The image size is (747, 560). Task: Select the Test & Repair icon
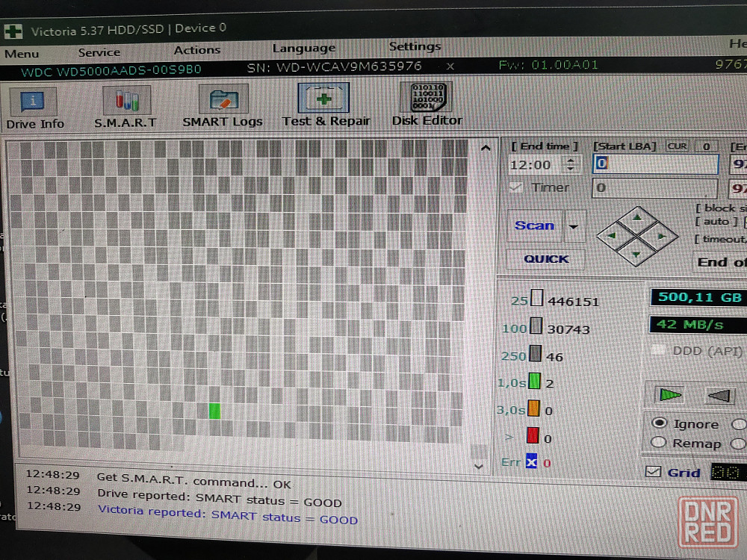tap(323, 98)
